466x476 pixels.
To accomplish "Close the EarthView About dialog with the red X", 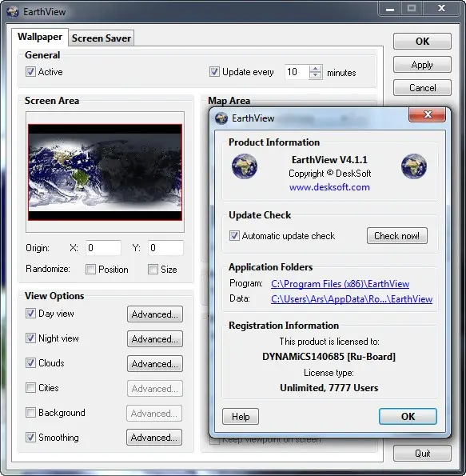I will pyautogui.click(x=428, y=114).
